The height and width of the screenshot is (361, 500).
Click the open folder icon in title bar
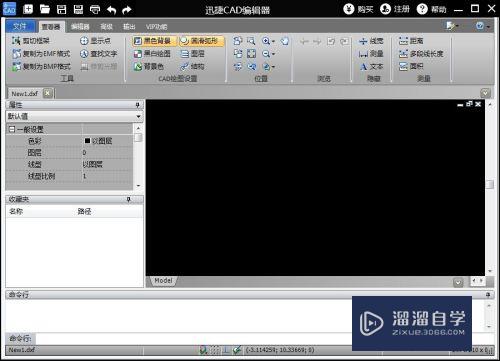(45, 9)
